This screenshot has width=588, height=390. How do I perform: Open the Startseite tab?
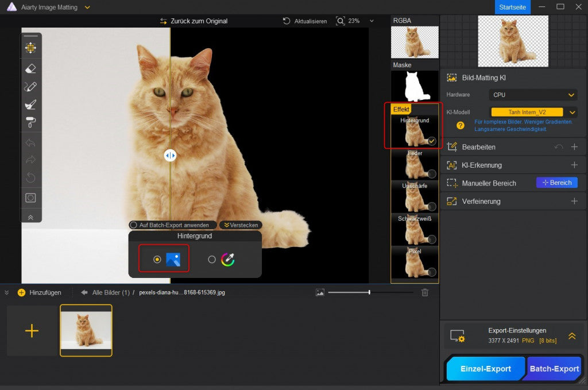click(512, 7)
